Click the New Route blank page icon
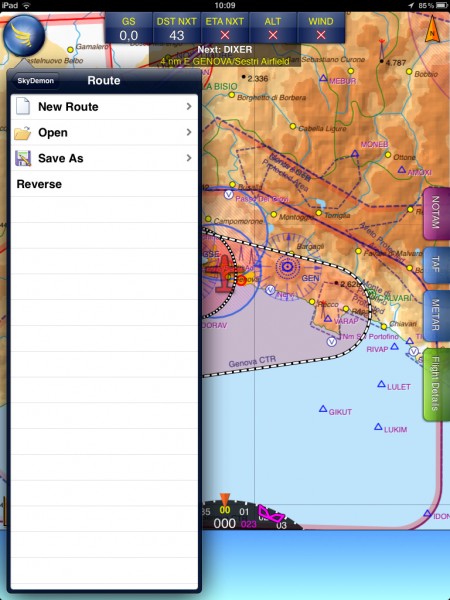The height and width of the screenshot is (600, 450). tap(23, 106)
